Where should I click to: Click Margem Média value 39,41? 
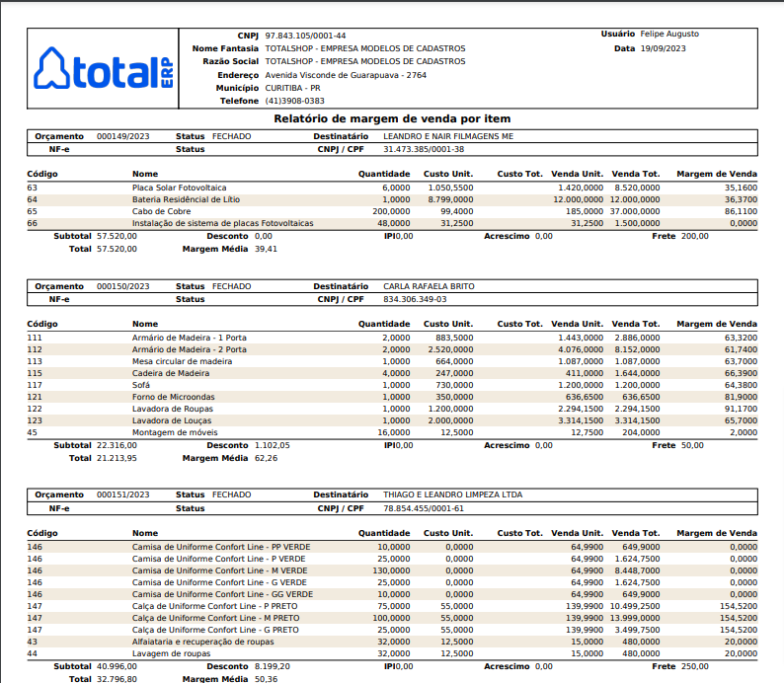[x=266, y=250]
